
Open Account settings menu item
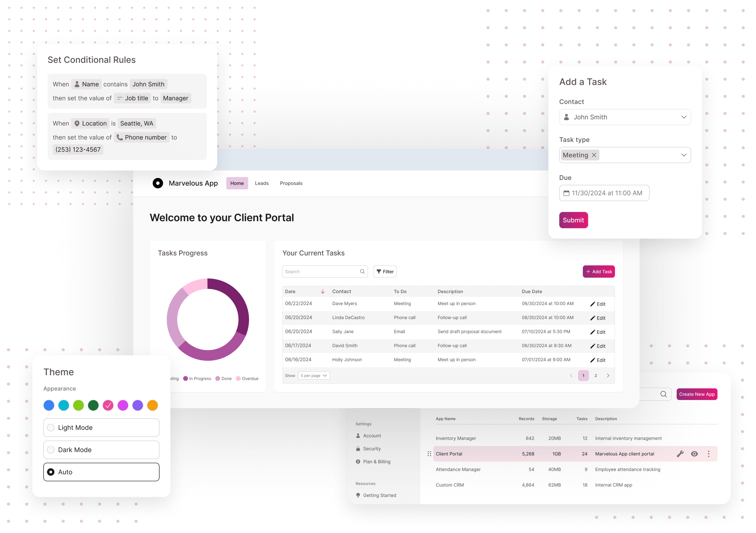368,435
